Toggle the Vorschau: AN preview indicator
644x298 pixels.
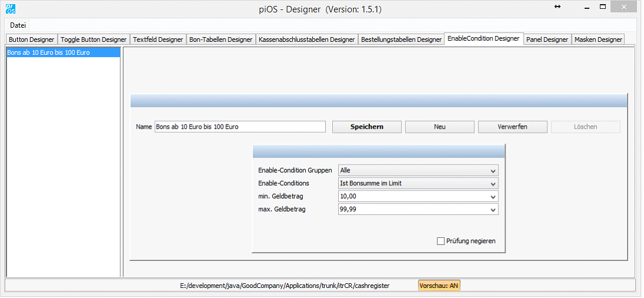tap(439, 286)
